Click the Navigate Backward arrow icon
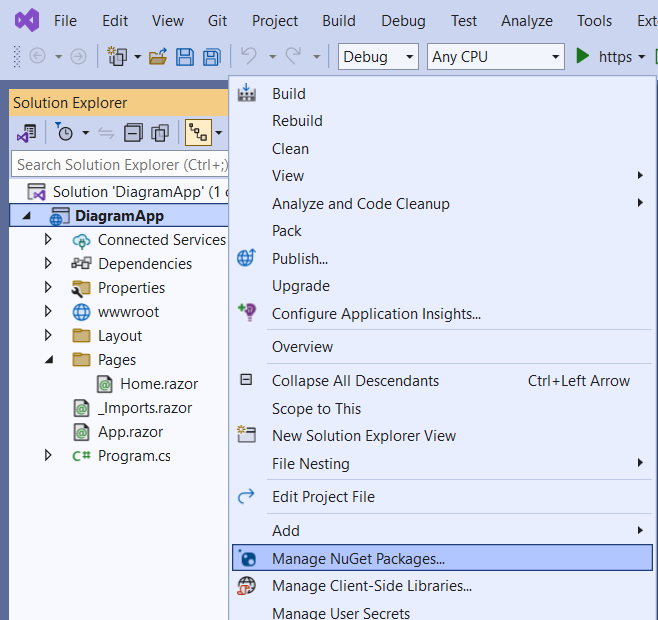Viewport: 658px width, 620px height. click(37, 56)
